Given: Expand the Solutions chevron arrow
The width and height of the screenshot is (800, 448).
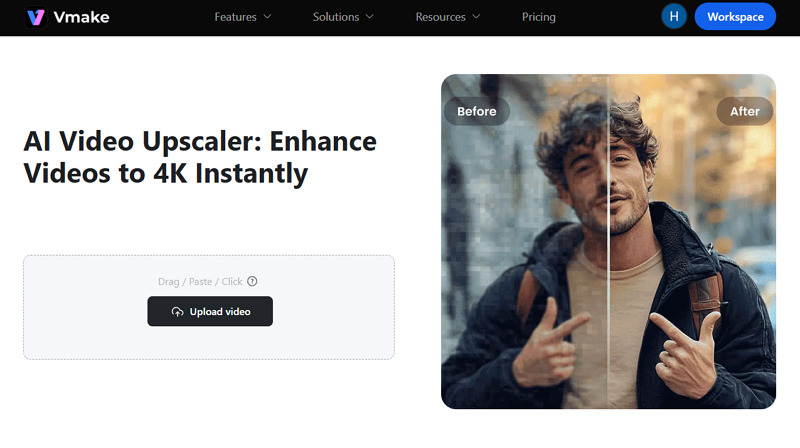Looking at the screenshot, I should [370, 17].
